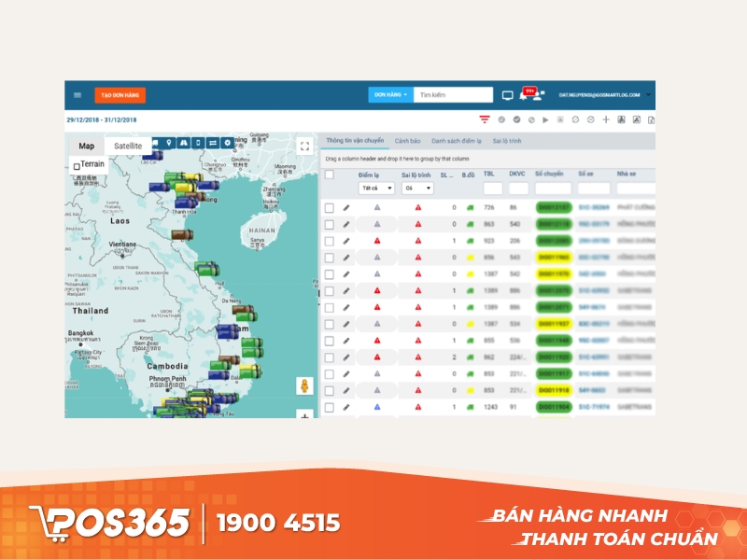Click the refresh sync icon in toolbar
Image resolution: width=747 pixels, height=560 pixels.
click(575, 119)
